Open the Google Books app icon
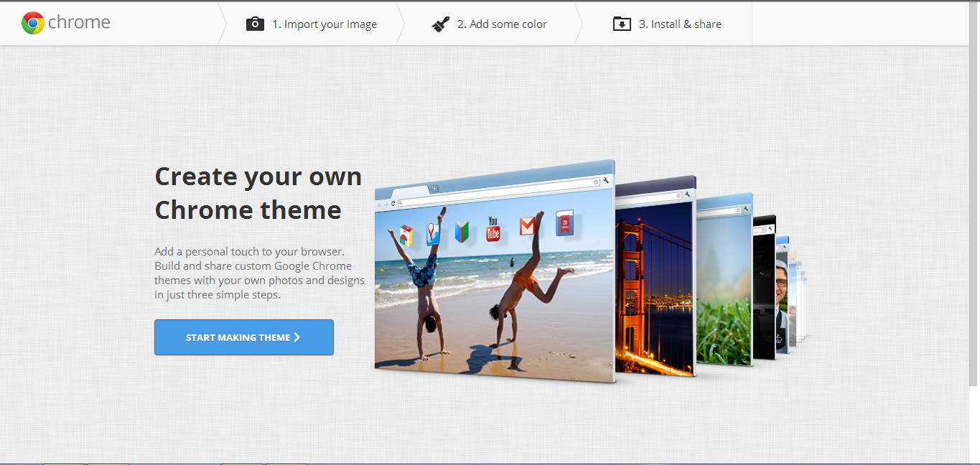980x465 pixels. (462, 230)
